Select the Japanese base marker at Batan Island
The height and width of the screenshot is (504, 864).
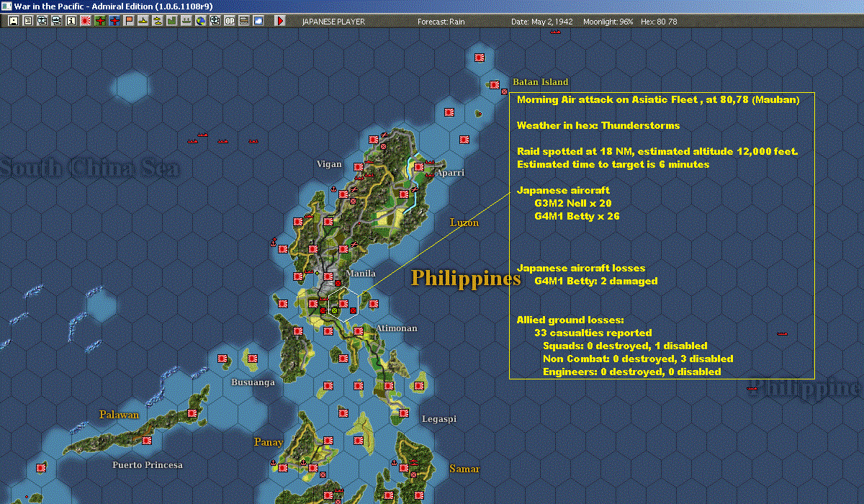coord(495,84)
